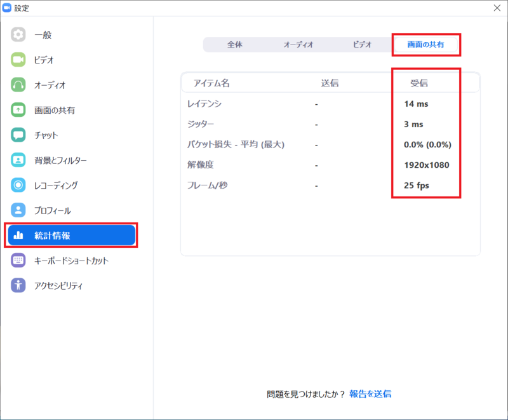Click the Background and Filters (背景とフィルター) icon
Screen dimensions: 508x420
[x=18, y=160]
